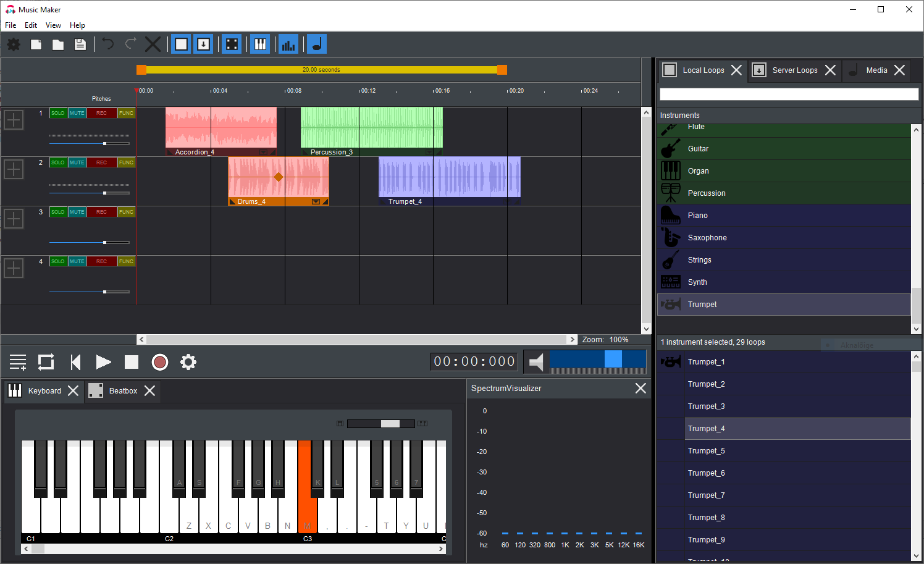Screen dimensions: 924x564
Task: Mute track 2
Action: (77, 162)
